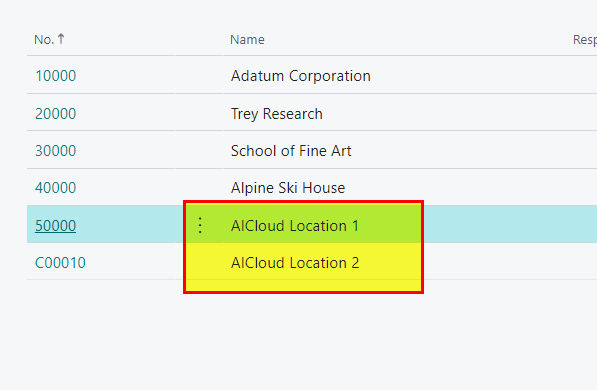
Task: Click the AICloud Location 2 name
Action: pyautogui.click(x=295, y=263)
